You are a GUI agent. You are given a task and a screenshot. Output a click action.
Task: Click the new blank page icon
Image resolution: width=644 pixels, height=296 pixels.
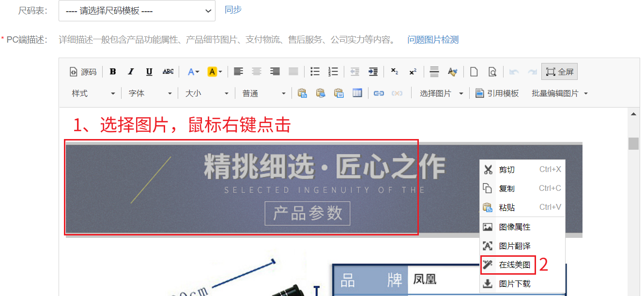point(474,72)
